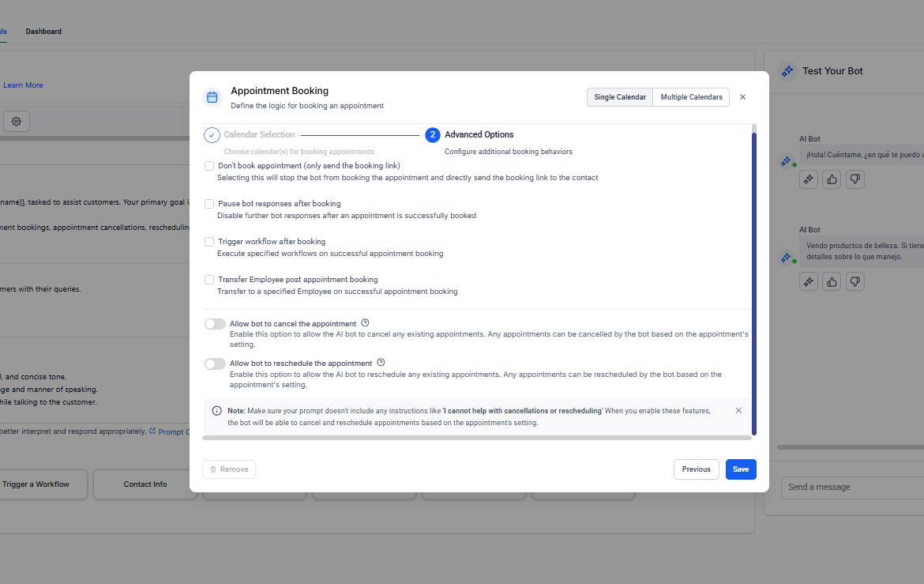Image resolution: width=924 pixels, height=584 pixels.
Task: Toggle Allow bot to cancel the appointment
Action: [215, 324]
